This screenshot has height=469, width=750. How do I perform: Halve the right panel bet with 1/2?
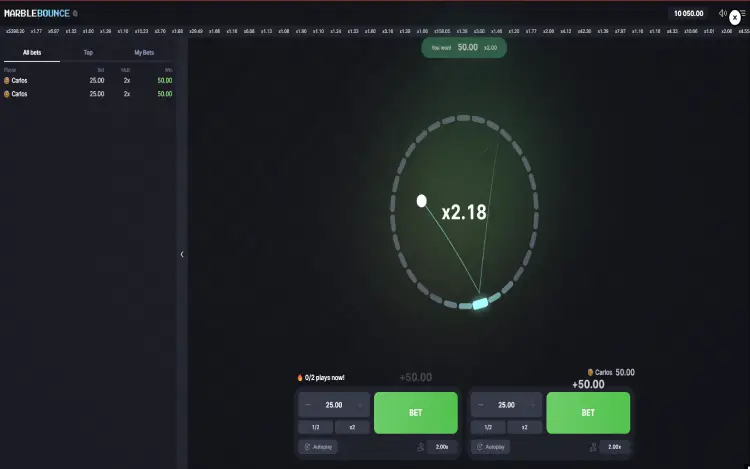click(488, 427)
